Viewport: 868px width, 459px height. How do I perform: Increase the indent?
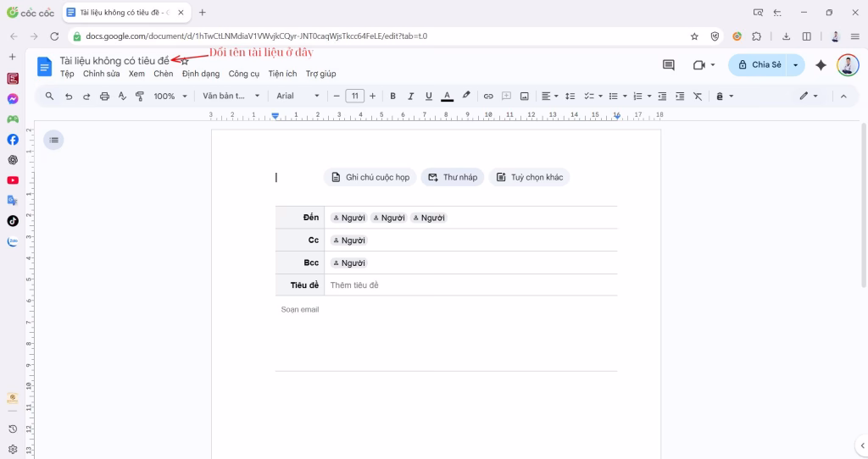680,97
